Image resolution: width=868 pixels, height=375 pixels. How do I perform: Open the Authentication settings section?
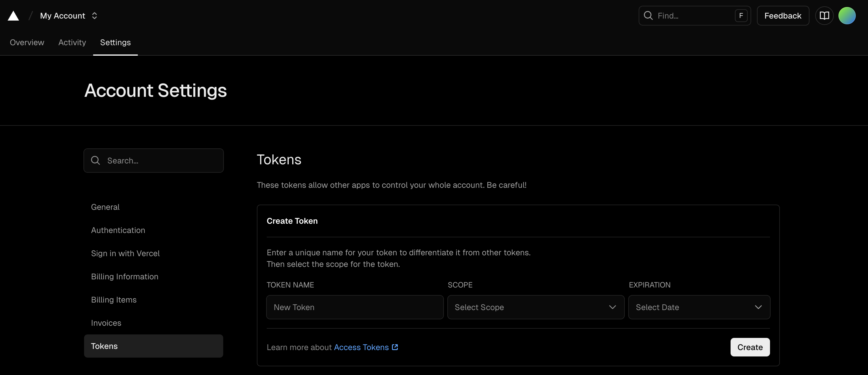tap(118, 230)
